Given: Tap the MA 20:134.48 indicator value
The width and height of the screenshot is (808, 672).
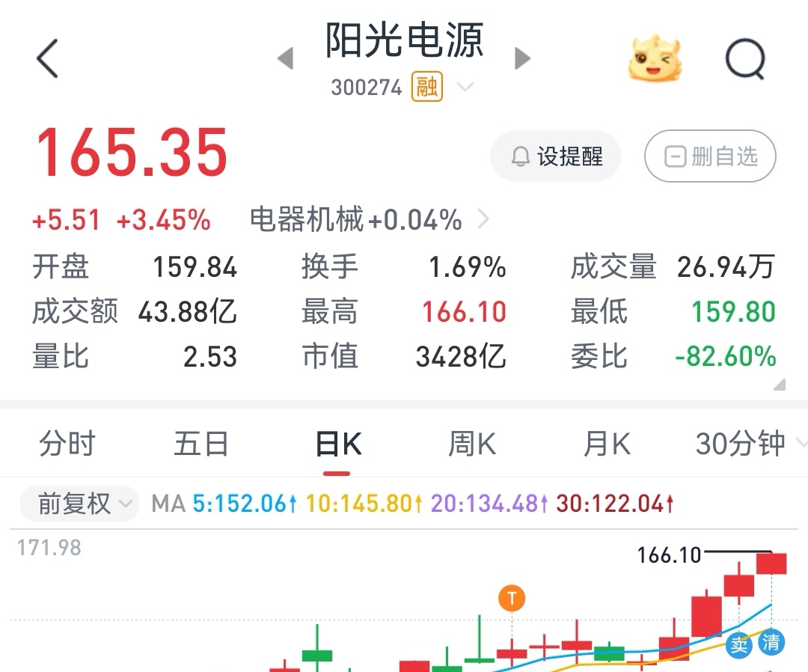Looking at the screenshot, I should [489, 504].
